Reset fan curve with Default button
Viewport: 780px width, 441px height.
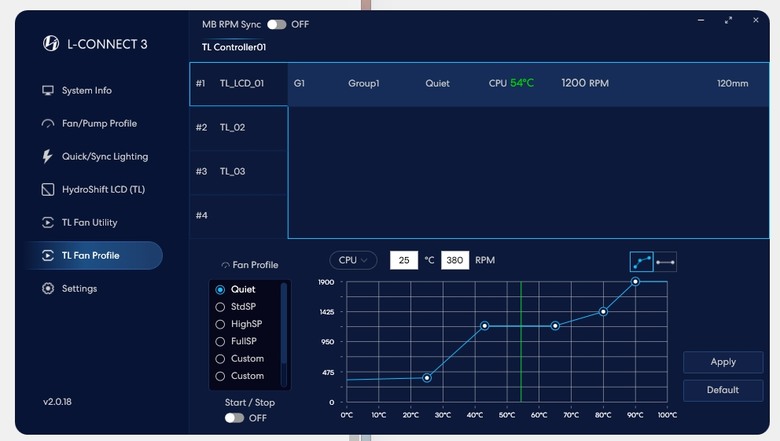point(723,390)
